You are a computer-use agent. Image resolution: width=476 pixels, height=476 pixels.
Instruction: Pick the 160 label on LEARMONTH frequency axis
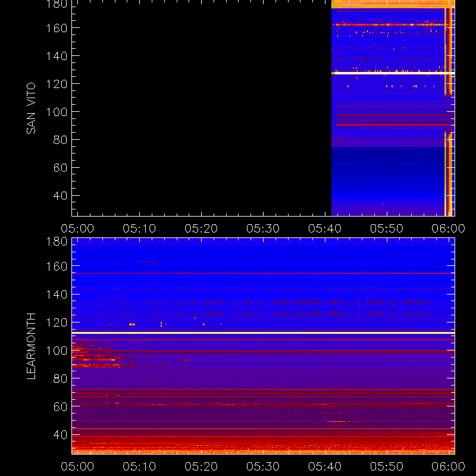click(x=57, y=266)
